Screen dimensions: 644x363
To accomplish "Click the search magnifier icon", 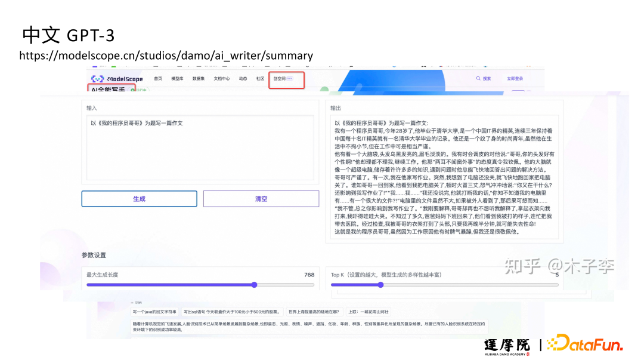I will (x=478, y=79).
